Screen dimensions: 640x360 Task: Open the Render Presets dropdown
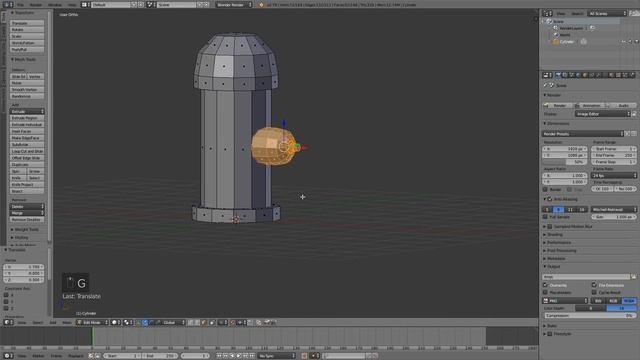pyautogui.click(x=583, y=133)
